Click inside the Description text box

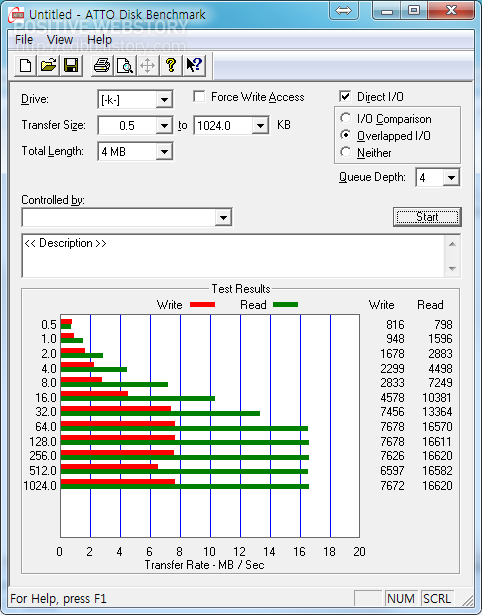point(233,256)
